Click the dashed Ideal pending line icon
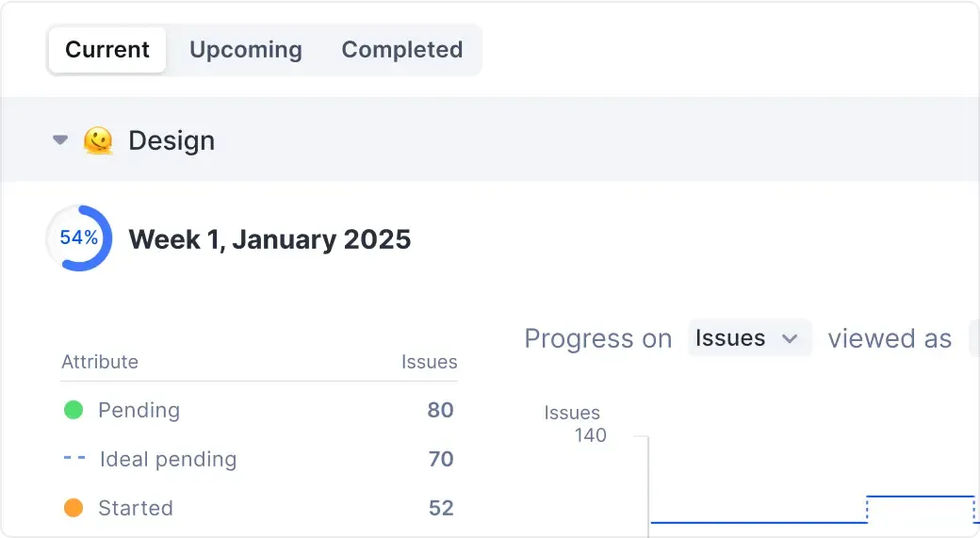Screen dimensions: 980x538 coord(73,459)
